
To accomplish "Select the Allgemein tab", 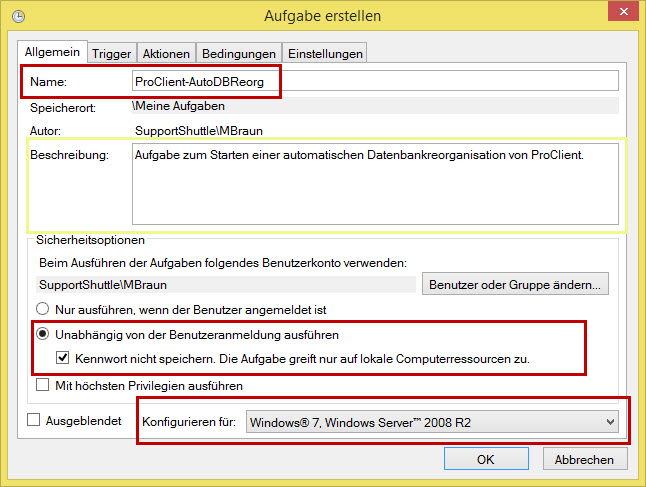I will (x=52, y=51).
